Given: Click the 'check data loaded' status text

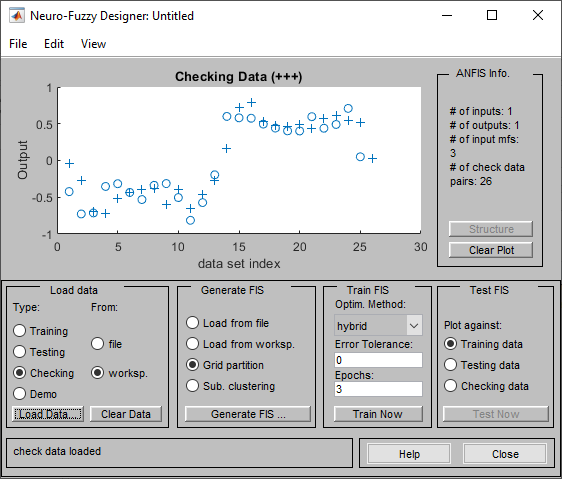Looking at the screenshot, I should (57, 451).
